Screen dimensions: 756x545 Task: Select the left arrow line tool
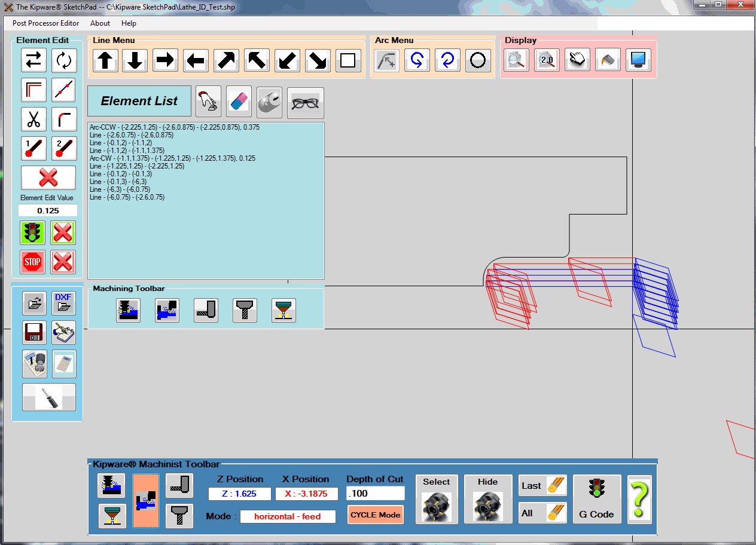coord(196,60)
